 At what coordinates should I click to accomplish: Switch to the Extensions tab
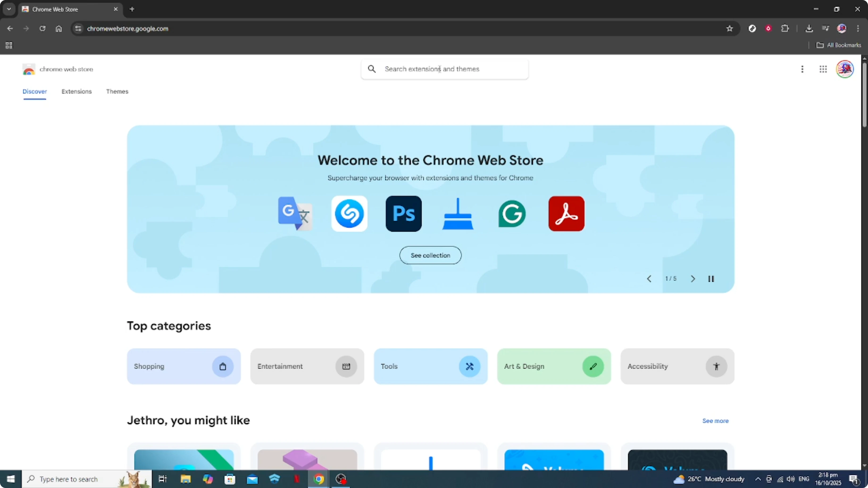pyautogui.click(x=76, y=91)
